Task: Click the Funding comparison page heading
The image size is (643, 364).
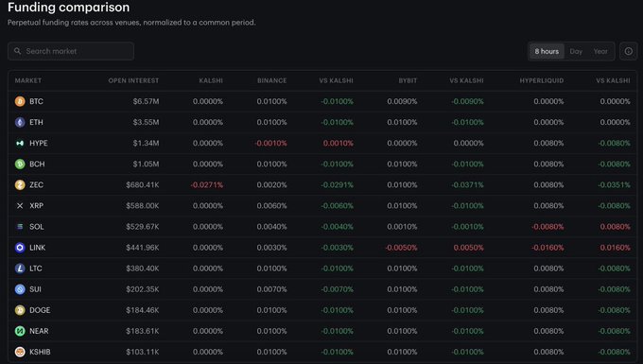Action: (x=68, y=7)
